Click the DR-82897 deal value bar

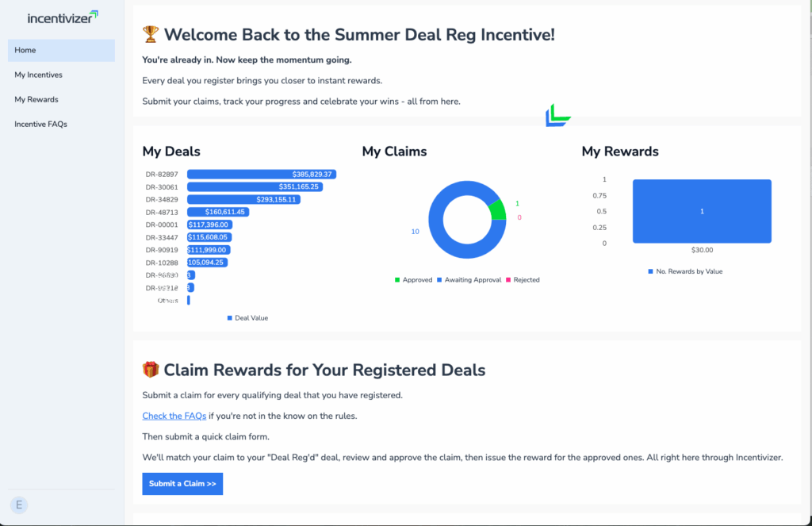pyautogui.click(x=262, y=174)
